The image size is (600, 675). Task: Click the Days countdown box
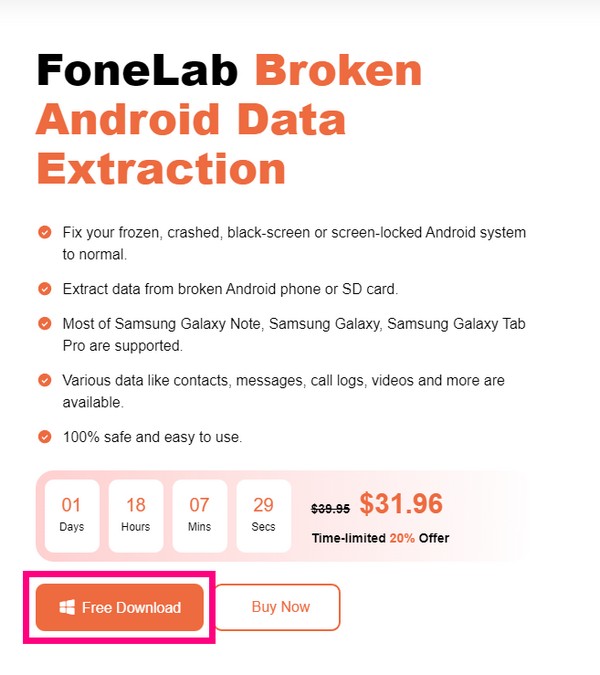click(72, 514)
